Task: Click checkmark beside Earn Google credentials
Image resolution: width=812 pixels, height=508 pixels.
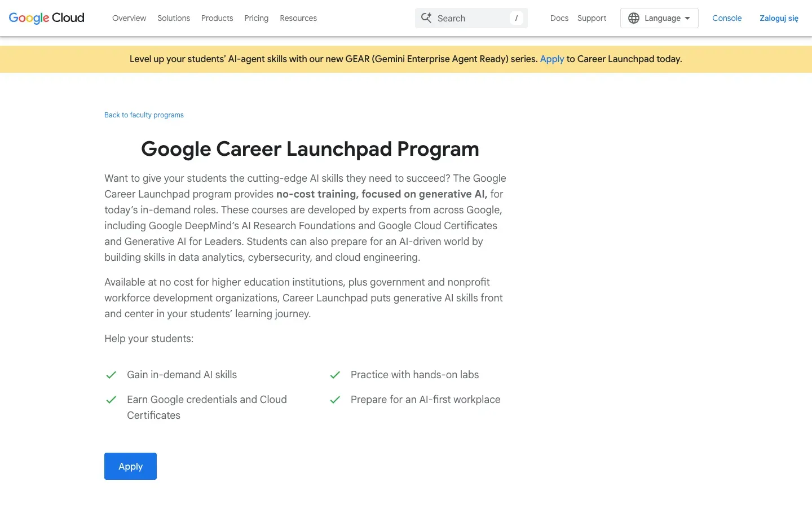Action: pyautogui.click(x=111, y=400)
